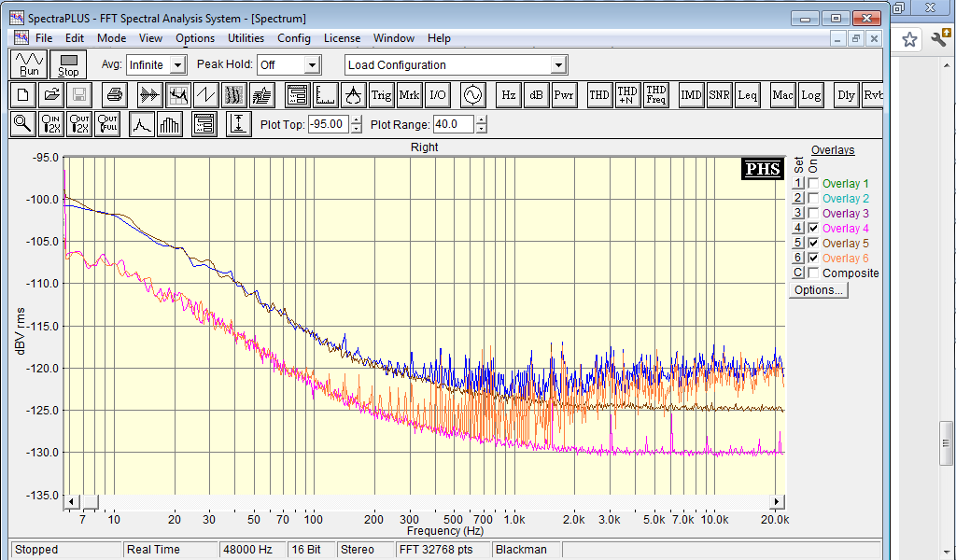
Task: Click the Zoom Out Full icon
Action: click(108, 123)
